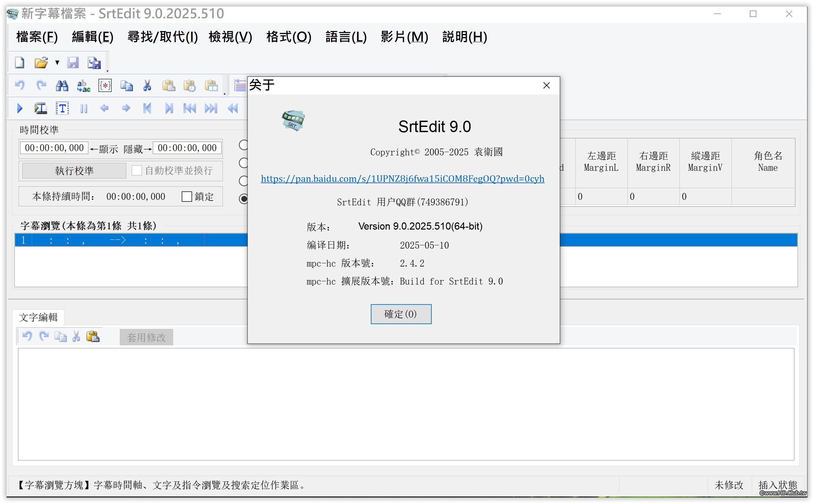Viewport: 814px width, 504px height.
Task: Open the 說明(H) menu
Action: click(x=465, y=37)
